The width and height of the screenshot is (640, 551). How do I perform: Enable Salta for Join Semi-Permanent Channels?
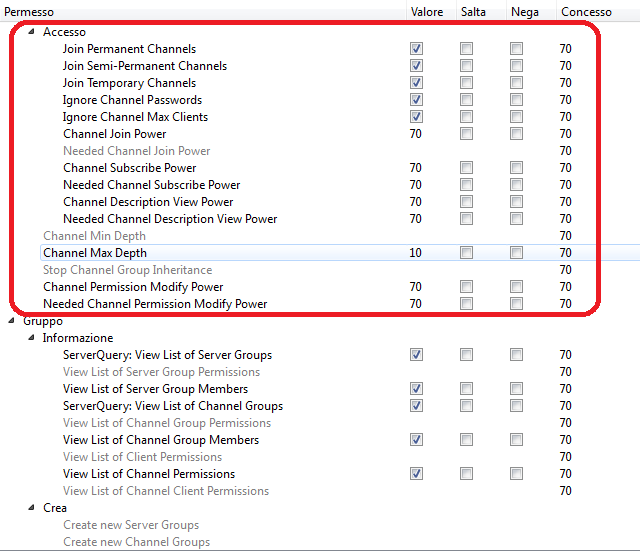[x=466, y=66]
